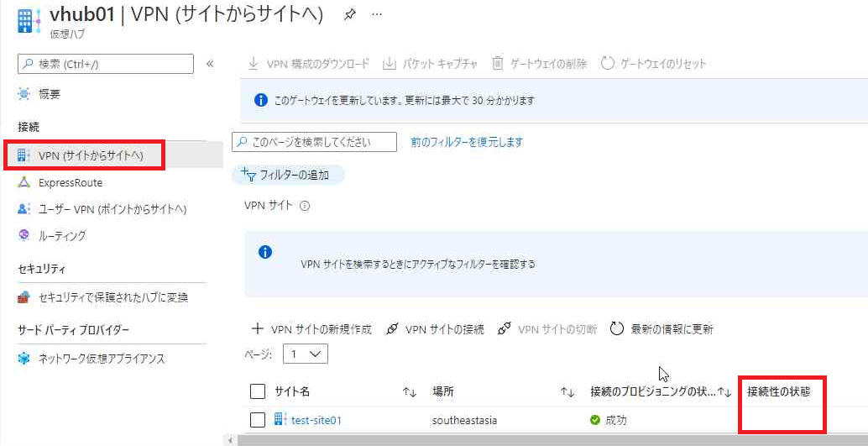
Task: Click the ユーザー VPN icon in sidebar
Action: click(24, 209)
